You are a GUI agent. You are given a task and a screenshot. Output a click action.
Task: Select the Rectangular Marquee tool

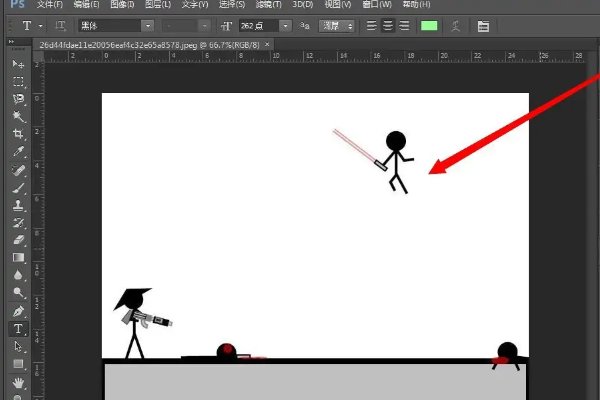pos(18,82)
